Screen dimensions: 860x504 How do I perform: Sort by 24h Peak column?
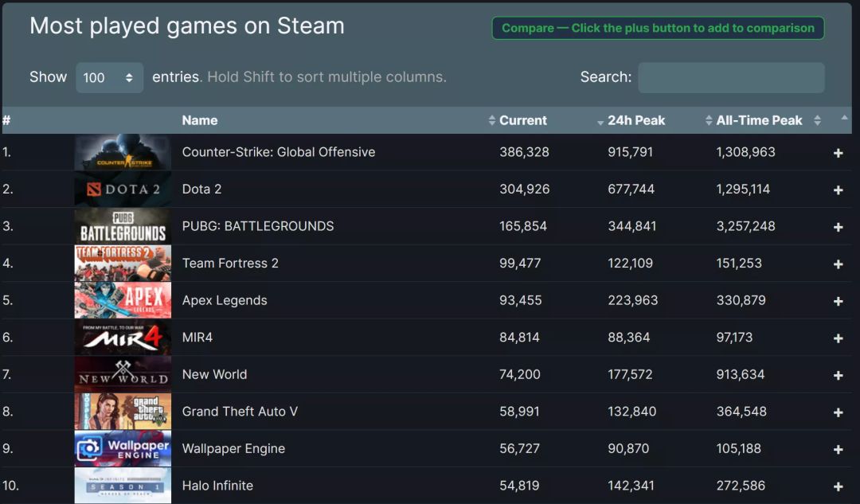click(635, 120)
